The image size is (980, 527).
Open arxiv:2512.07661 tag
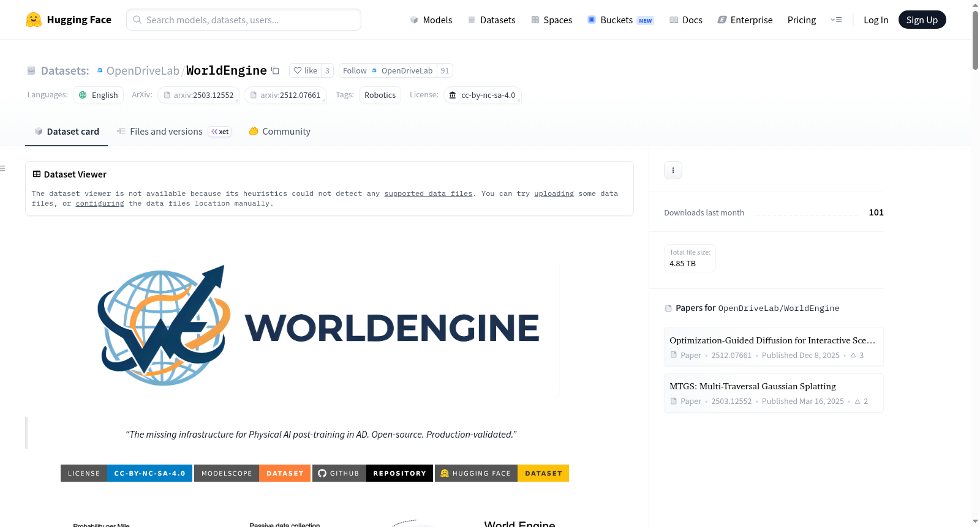click(x=285, y=95)
